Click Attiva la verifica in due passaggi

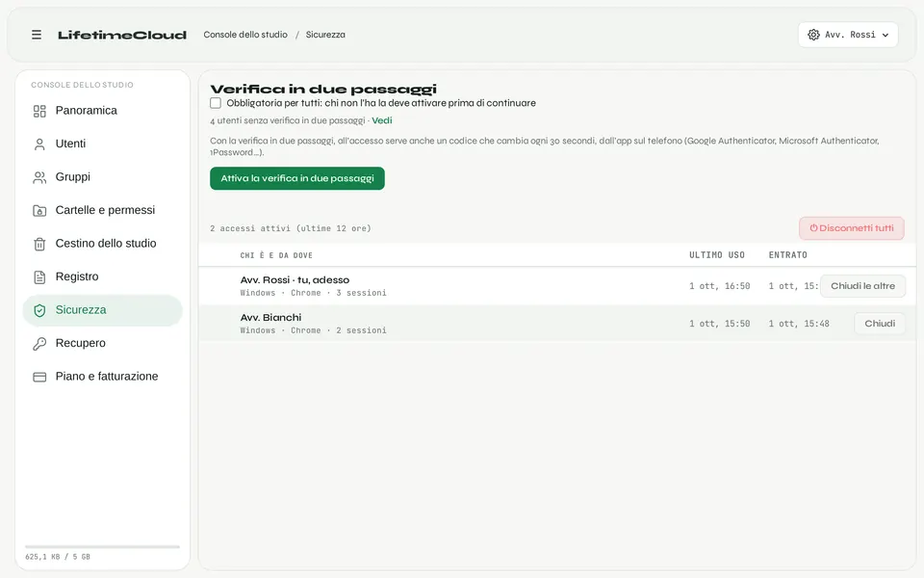[297, 178]
